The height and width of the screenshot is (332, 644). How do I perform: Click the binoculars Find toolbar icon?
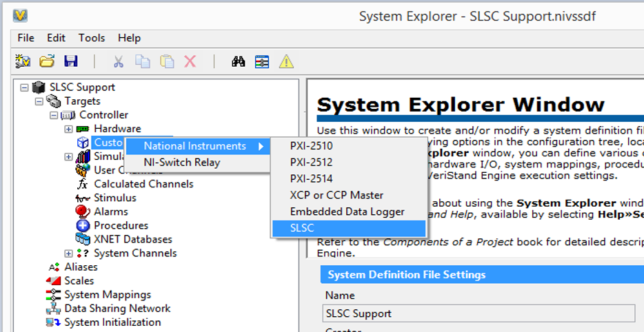pos(239,61)
